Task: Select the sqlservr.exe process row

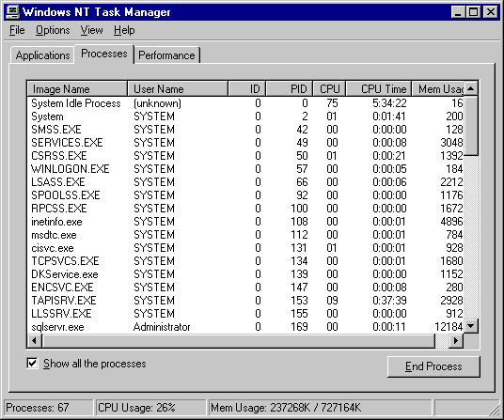Action: click(245, 327)
